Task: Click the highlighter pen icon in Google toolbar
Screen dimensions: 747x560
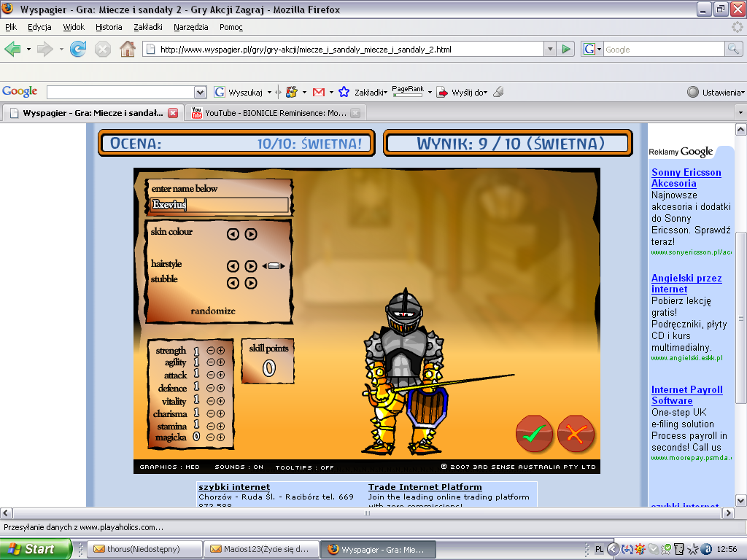Action: coord(498,92)
